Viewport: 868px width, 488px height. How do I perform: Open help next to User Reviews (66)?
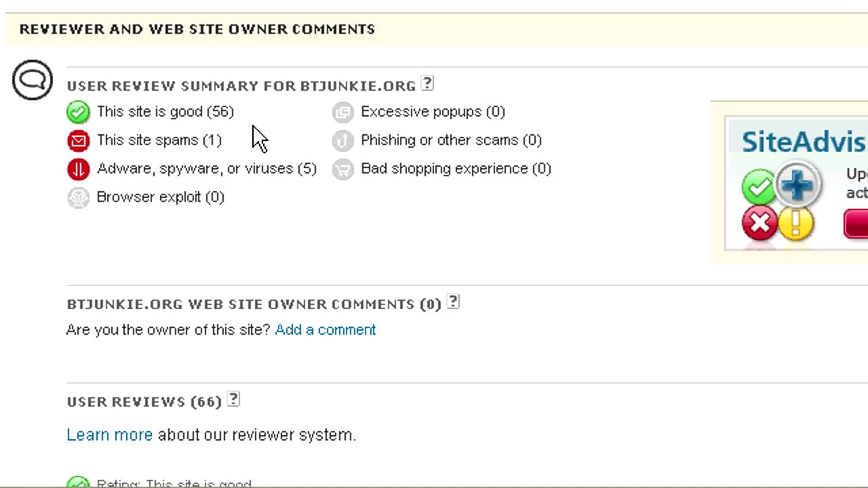click(x=233, y=399)
